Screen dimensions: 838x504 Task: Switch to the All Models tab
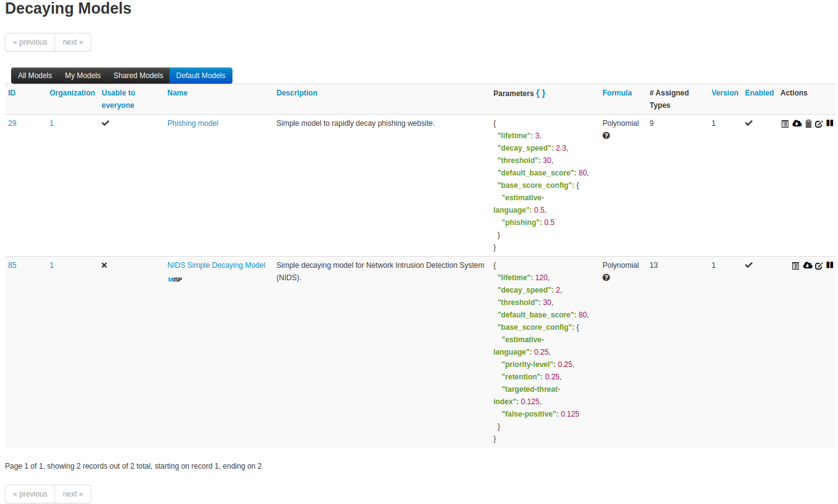click(35, 76)
